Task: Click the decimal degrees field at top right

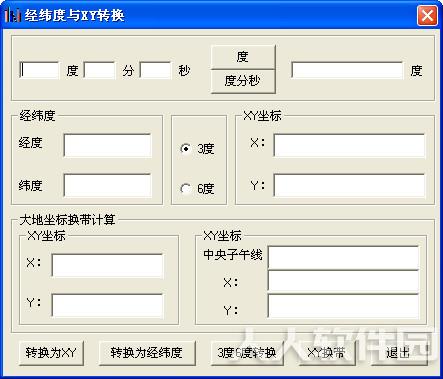Action: [347, 70]
